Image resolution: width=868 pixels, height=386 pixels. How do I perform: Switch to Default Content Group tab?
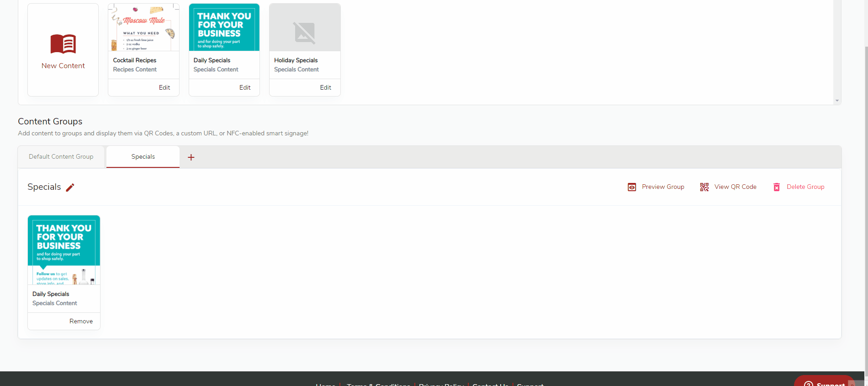coord(61,156)
